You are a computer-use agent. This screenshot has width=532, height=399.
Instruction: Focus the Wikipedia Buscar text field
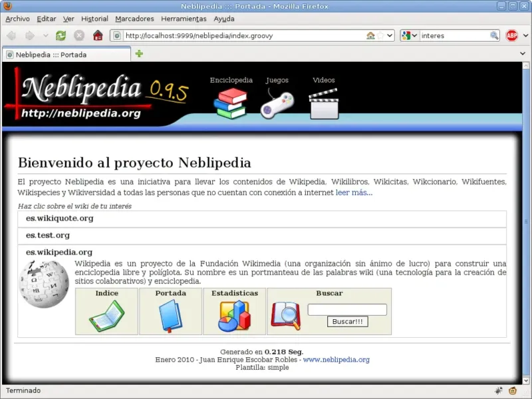click(x=347, y=310)
